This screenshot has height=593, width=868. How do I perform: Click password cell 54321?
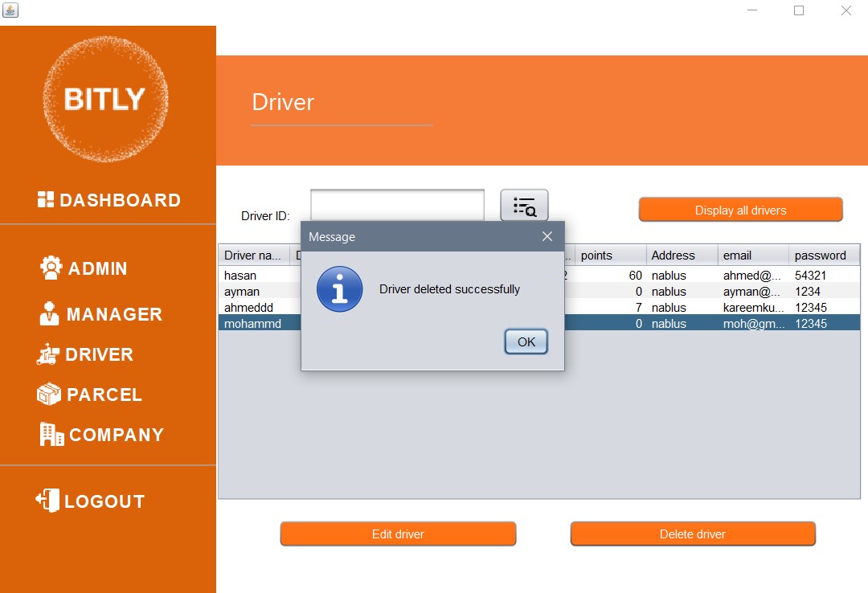point(825,275)
